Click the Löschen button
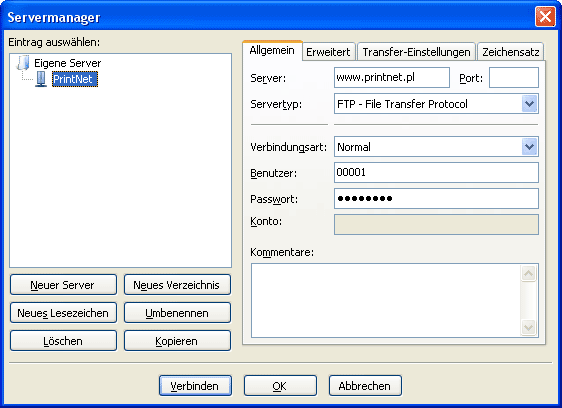The height and width of the screenshot is (408, 562). click(63, 341)
